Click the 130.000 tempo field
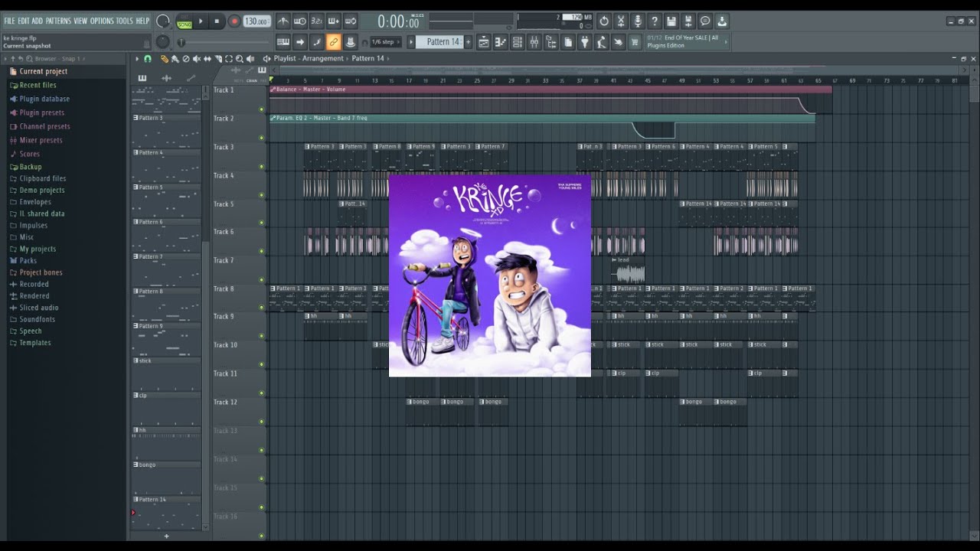Viewport: 980px width, 551px height. (257, 21)
